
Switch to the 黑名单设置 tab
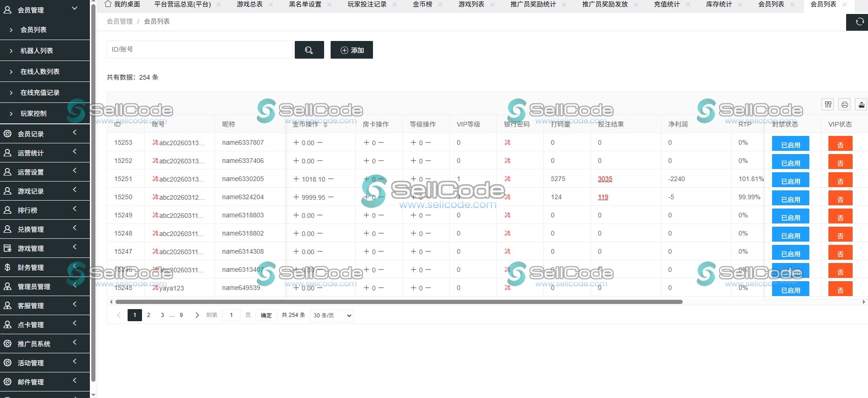click(x=305, y=4)
